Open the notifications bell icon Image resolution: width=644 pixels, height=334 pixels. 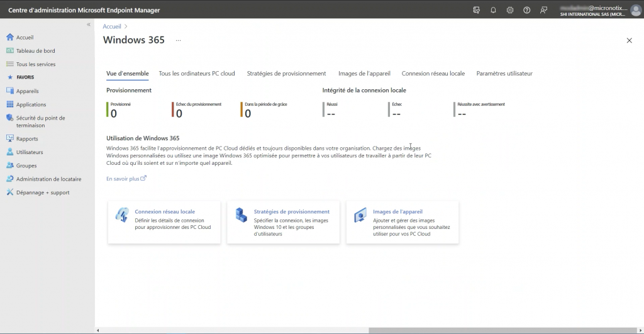click(493, 10)
